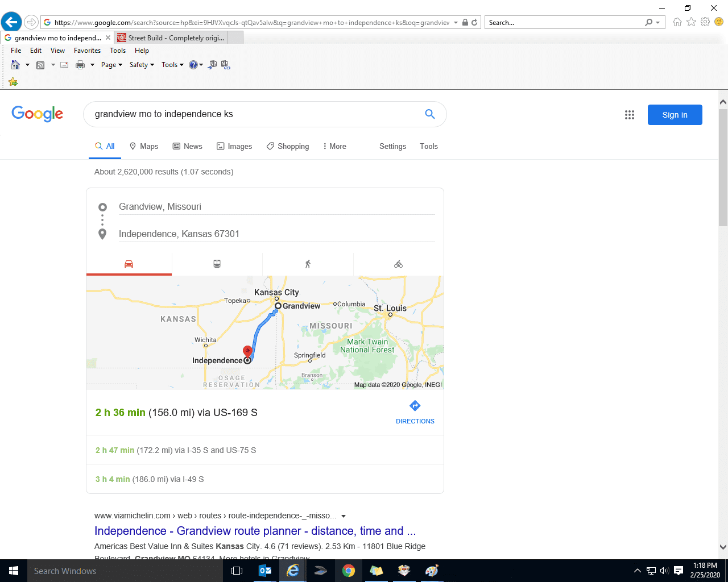Screen dimensions: 728x582
Task: Click the blue Sign in button
Action: 675,115
